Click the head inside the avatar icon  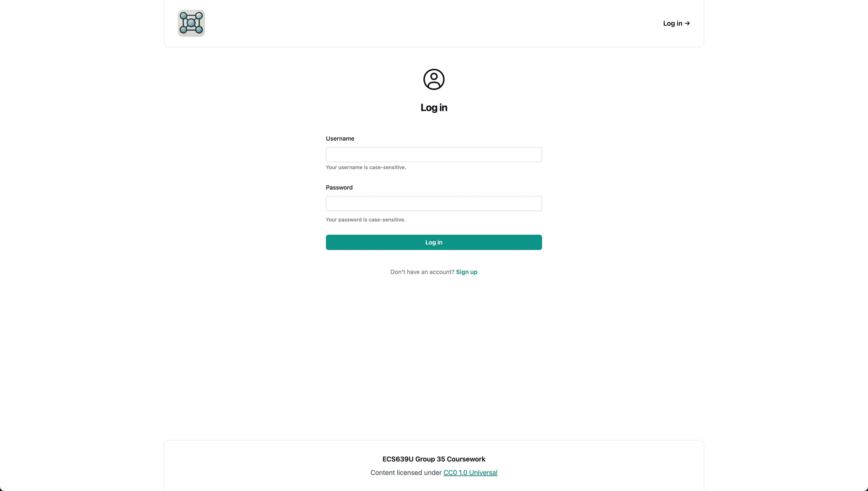click(x=434, y=76)
